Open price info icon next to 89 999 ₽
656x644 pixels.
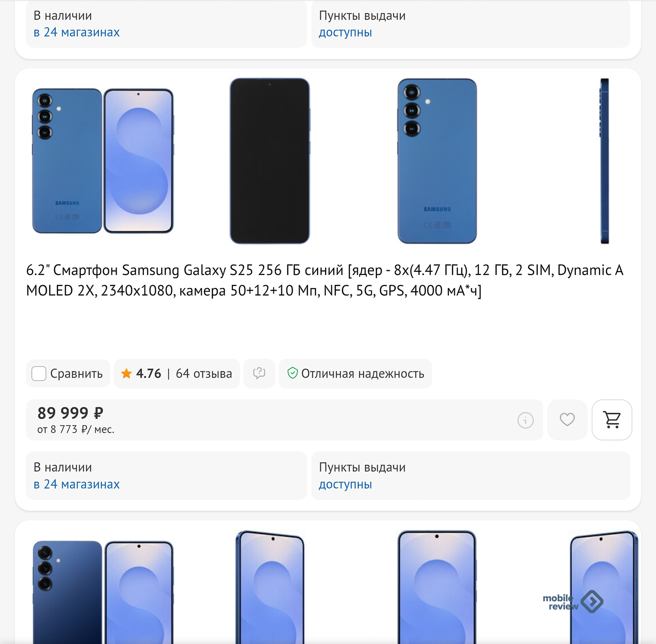coord(525,420)
